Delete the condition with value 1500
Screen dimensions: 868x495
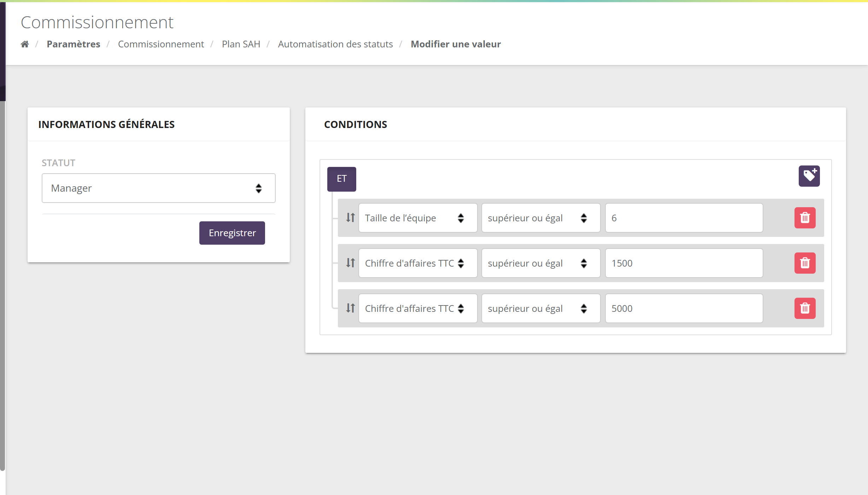[805, 263]
